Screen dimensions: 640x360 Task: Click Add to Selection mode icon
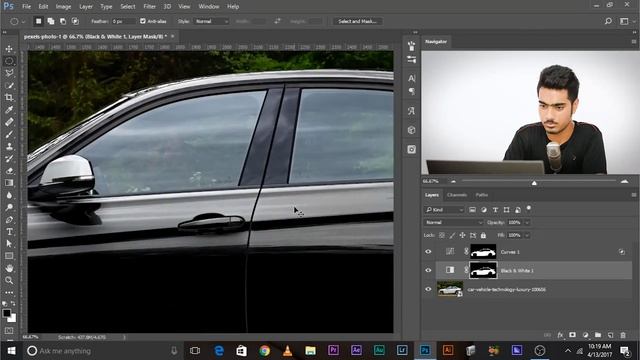(x=51, y=21)
